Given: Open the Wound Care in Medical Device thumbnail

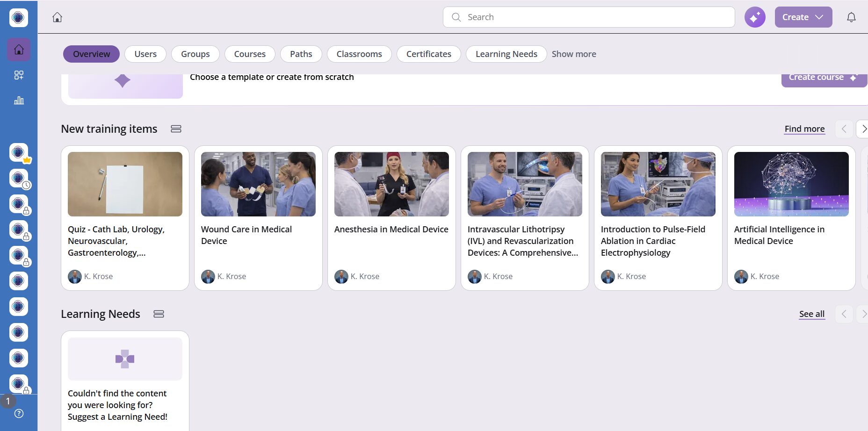Looking at the screenshot, I should click(x=258, y=184).
